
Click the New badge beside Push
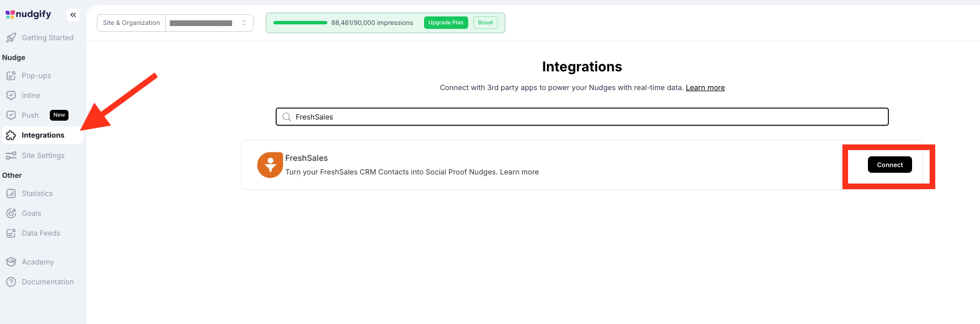(59, 115)
